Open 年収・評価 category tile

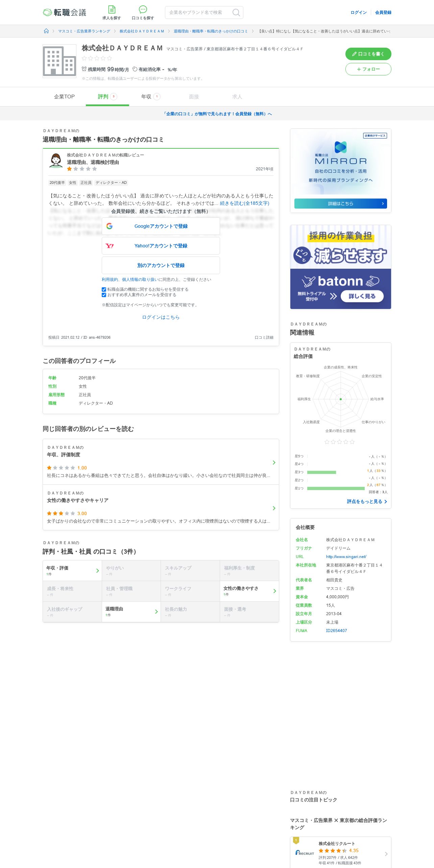[72, 571]
